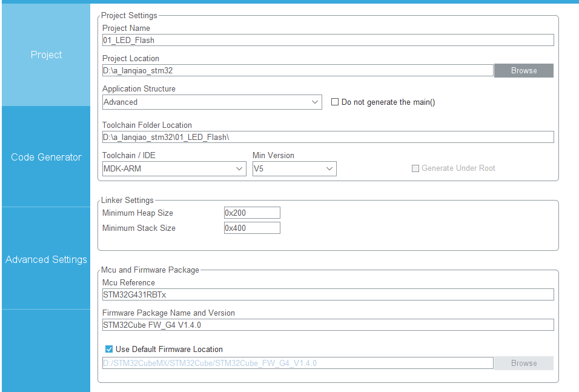Image resolution: width=579 pixels, height=392 pixels.
Task: Click the Project Name label
Action: (126, 28)
